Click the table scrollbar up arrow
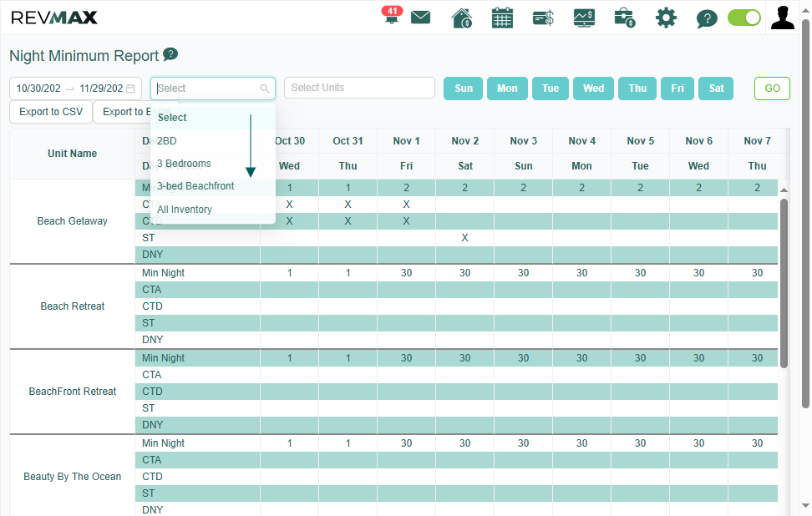The height and width of the screenshot is (516, 812). (x=784, y=190)
